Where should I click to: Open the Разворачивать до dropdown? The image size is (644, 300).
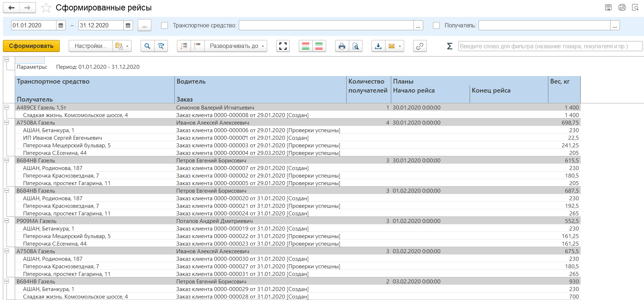pos(236,46)
